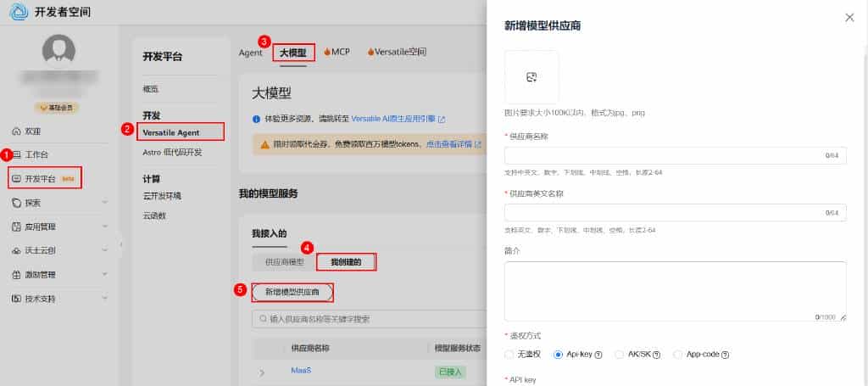This screenshot has height=386, width=868.
Task: Click the 供应商名称 table column header
Action: [310, 349]
